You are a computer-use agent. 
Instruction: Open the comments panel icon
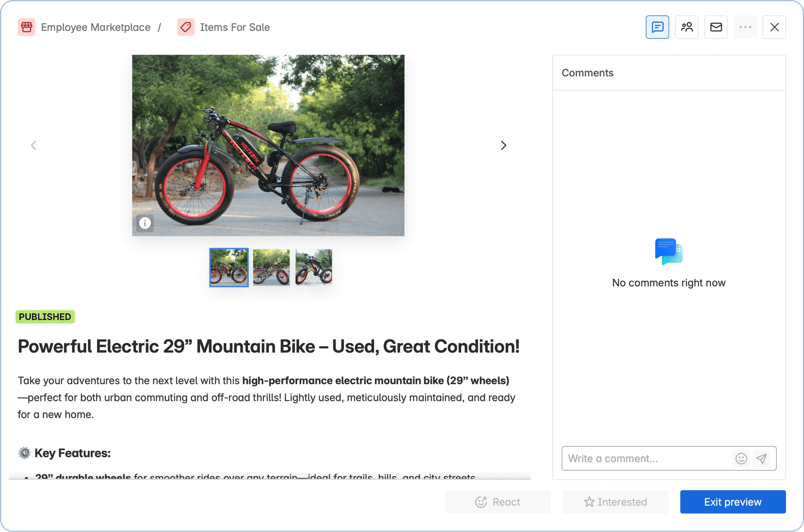coord(657,27)
